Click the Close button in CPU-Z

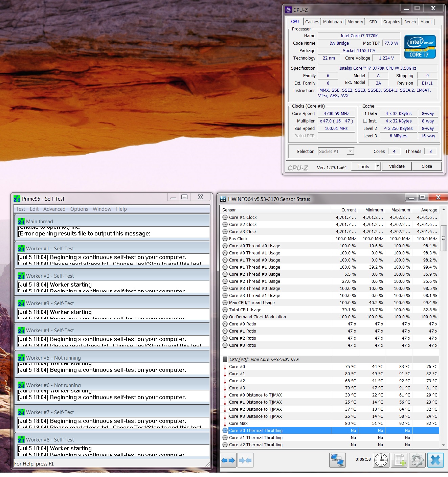[x=427, y=166]
